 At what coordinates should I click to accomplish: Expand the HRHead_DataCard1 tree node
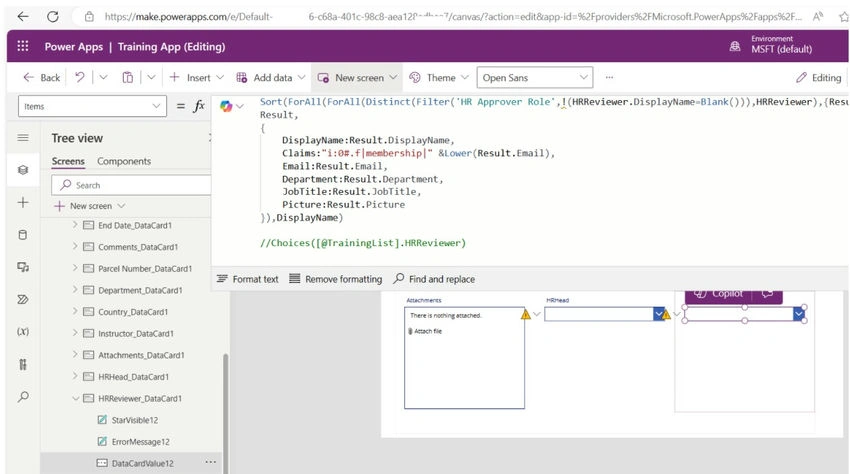75,376
